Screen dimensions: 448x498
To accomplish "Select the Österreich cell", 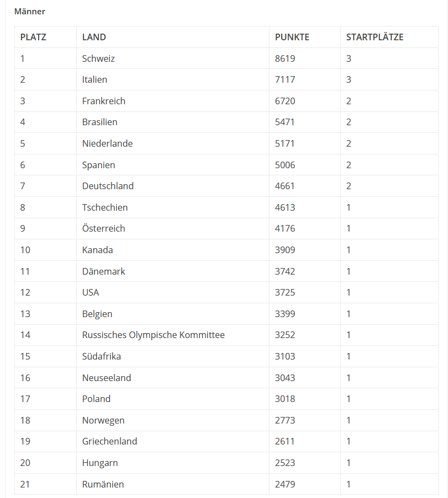I will [x=104, y=228].
